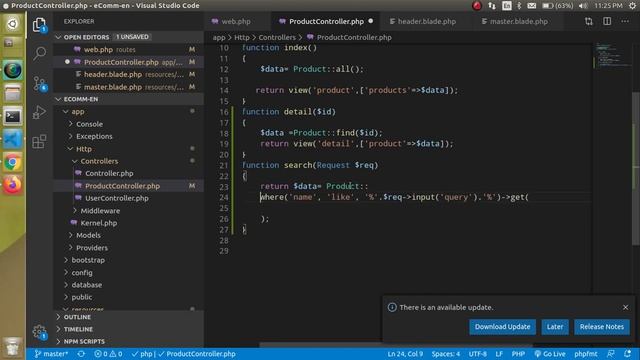
Task: Click the Go Live server button
Action: [550, 354]
